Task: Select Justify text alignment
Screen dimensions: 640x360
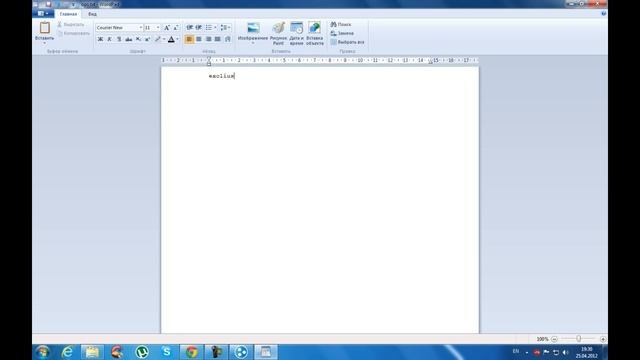Action: 218,39
